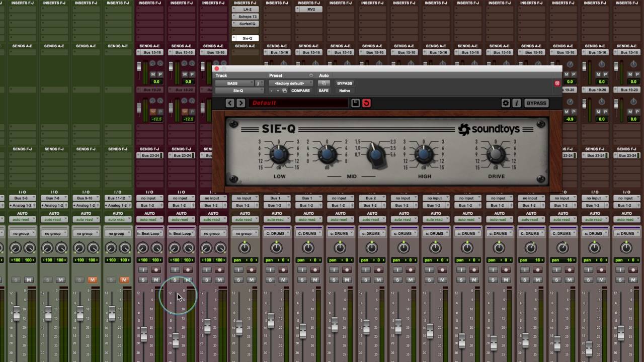Click the COMPARE button
Image resolution: width=644 pixels, height=362 pixels.
point(300,90)
